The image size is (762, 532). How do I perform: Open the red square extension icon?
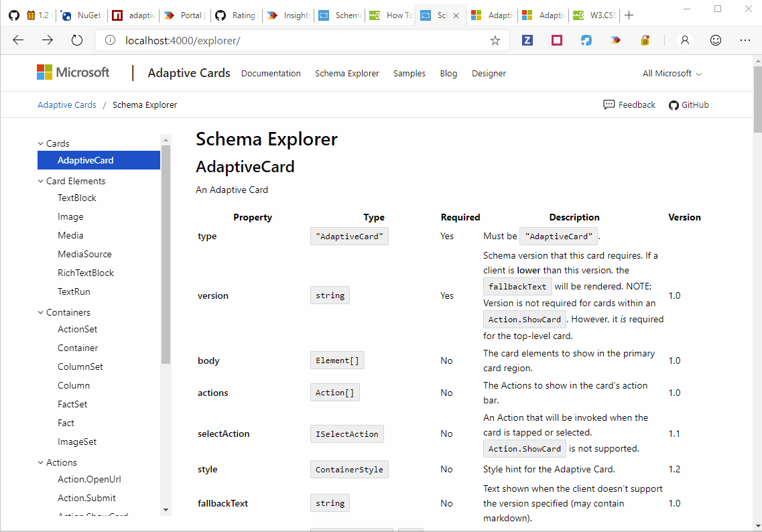(557, 40)
